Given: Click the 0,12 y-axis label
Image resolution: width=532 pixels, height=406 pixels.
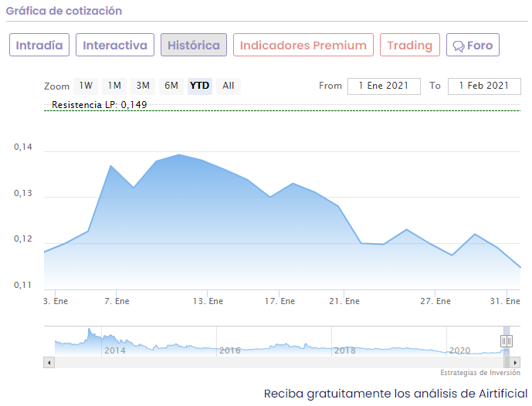Looking at the screenshot, I should coord(23,239).
